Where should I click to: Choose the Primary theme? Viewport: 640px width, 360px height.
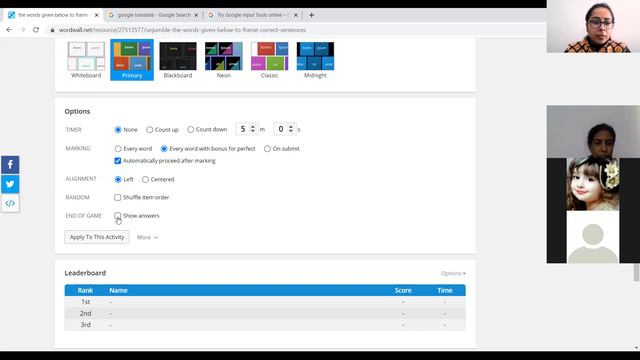coord(132,60)
